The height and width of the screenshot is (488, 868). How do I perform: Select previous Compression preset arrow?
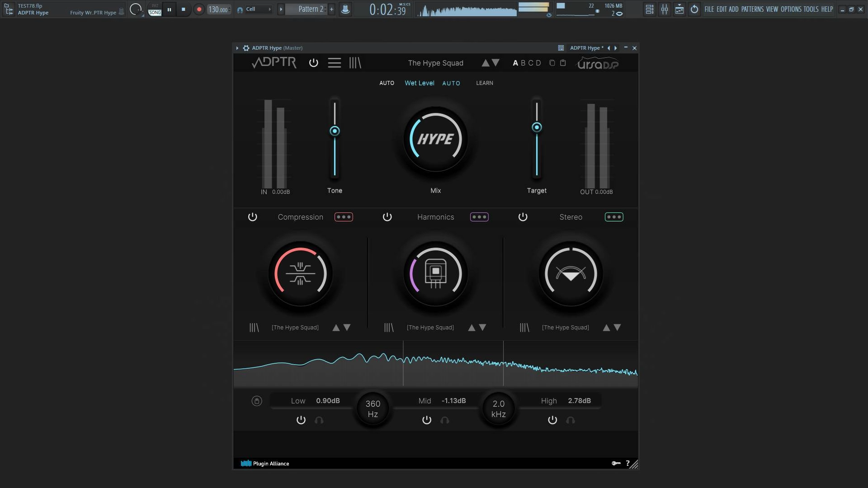point(336,328)
